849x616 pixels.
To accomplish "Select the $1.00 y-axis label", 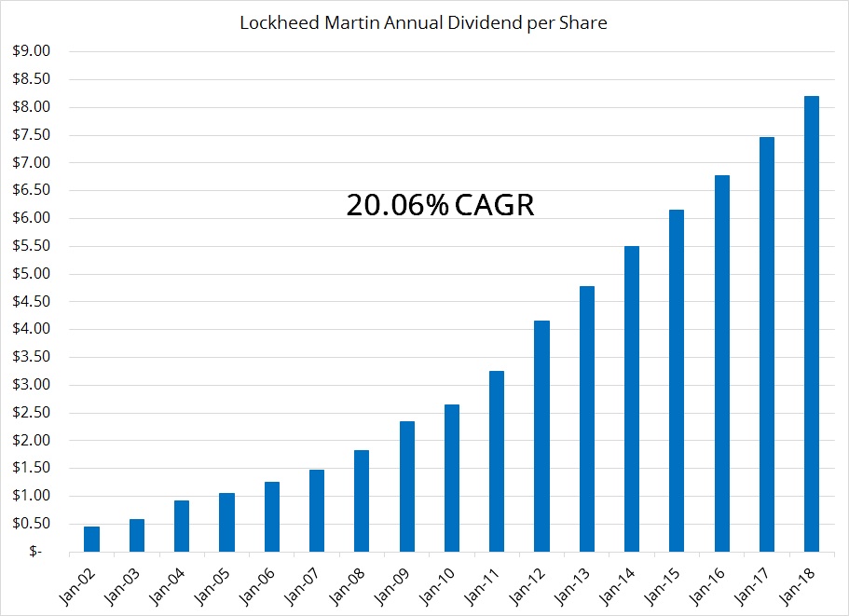I will (x=32, y=495).
